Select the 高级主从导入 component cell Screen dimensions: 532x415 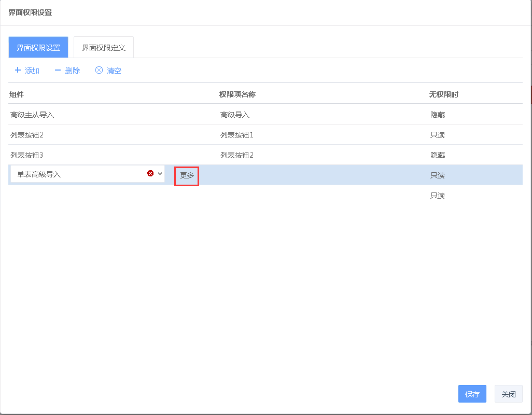point(32,115)
